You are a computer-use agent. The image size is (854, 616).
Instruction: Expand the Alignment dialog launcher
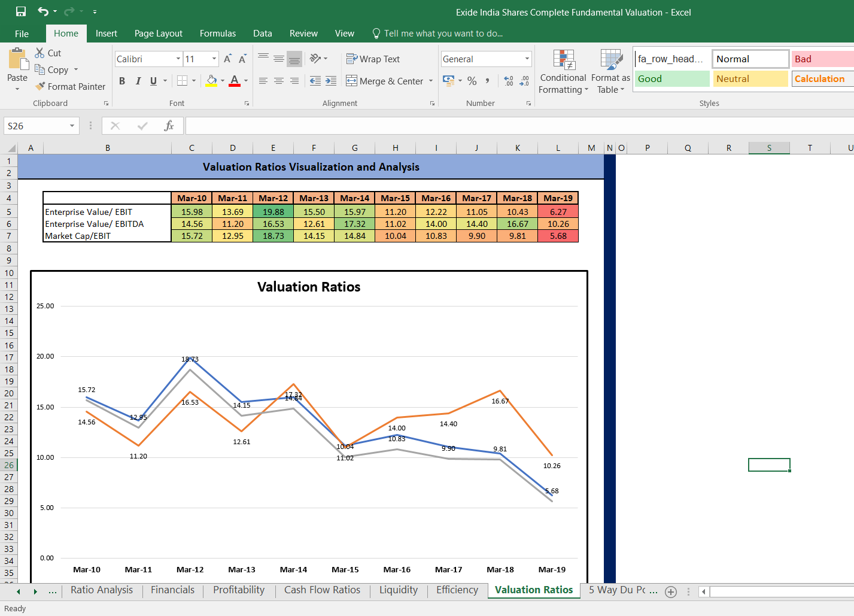coord(432,104)
